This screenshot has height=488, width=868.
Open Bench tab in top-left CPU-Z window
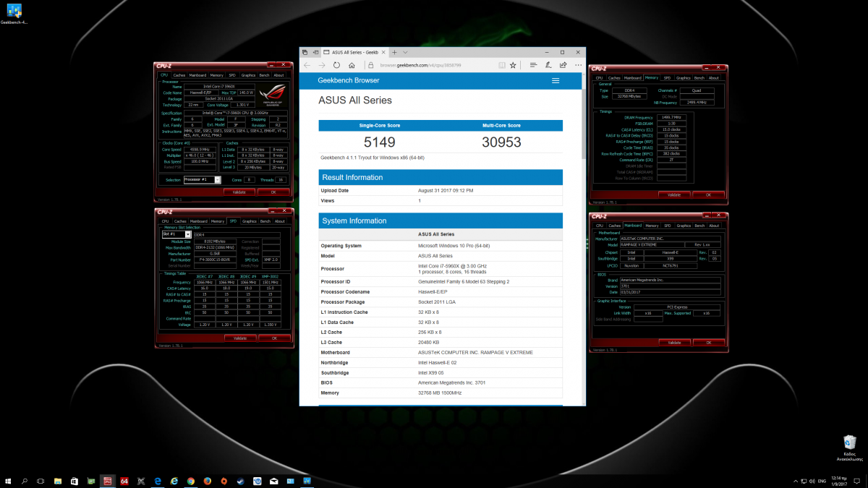pos(264,75)
